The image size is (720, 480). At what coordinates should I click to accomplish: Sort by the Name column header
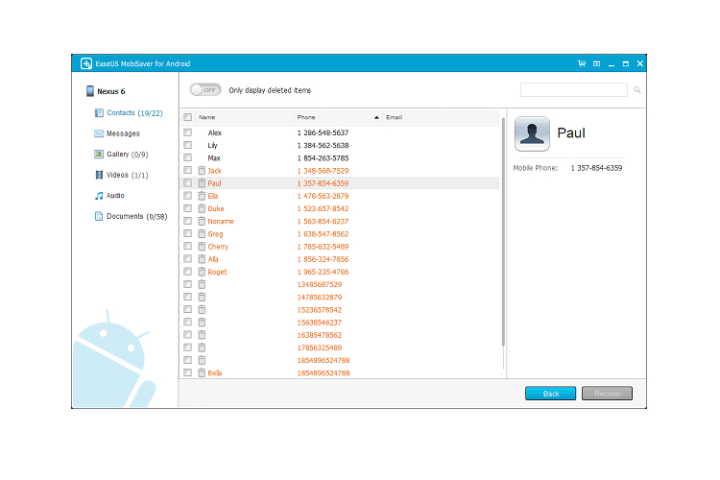point(245,118)
